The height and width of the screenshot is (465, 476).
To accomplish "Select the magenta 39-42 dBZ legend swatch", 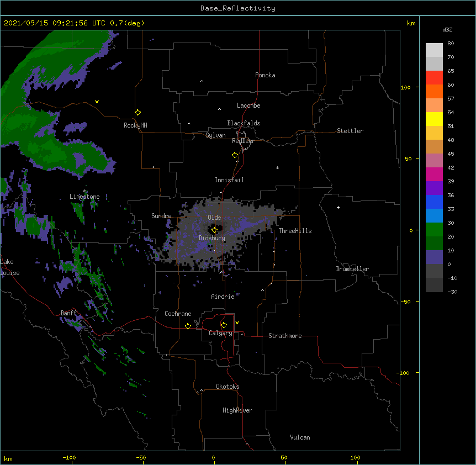I will tap(434, 174).
